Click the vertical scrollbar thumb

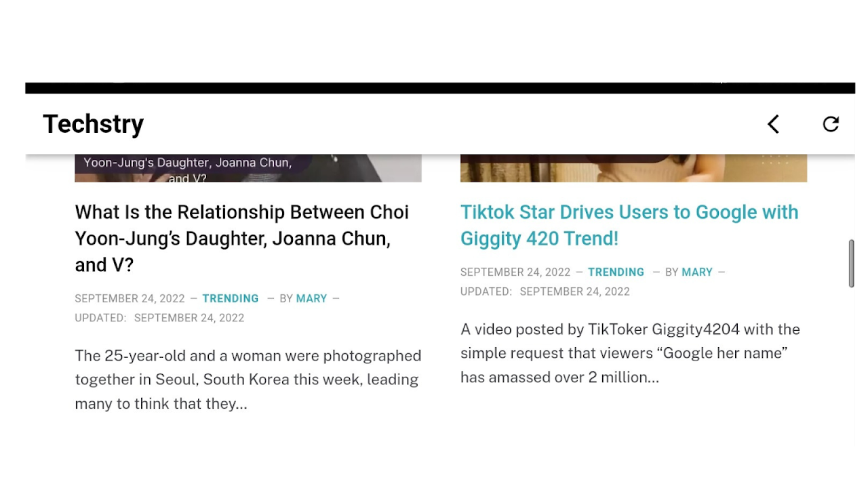tap(851, 263)
